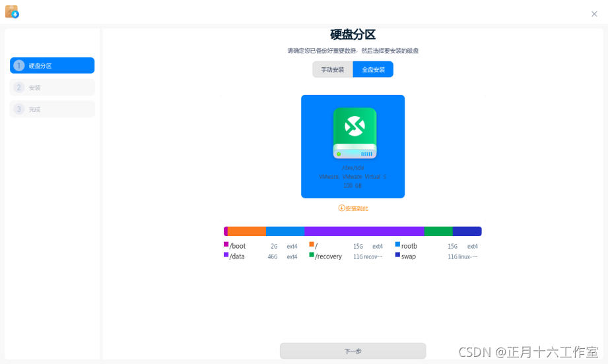The image size is (608, 364).
Task: Click the light blue rootb segment in bar
Action: pyautogui.click(x=285, y=231)
